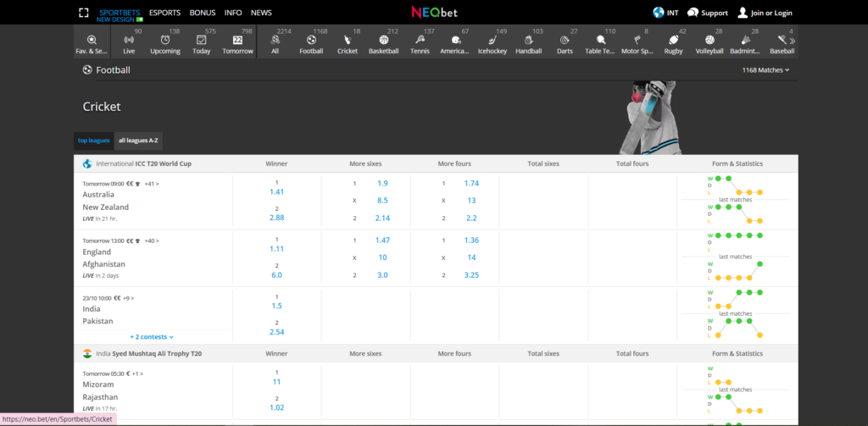Open +9 markets for India match

129,297
